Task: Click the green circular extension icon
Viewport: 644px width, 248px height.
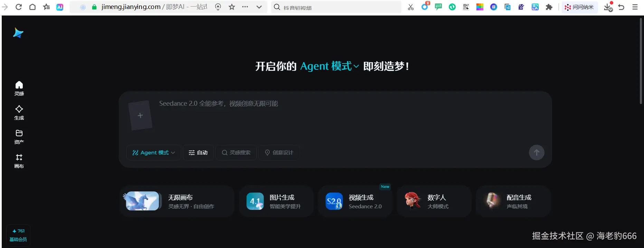Action: pos(452,7)
